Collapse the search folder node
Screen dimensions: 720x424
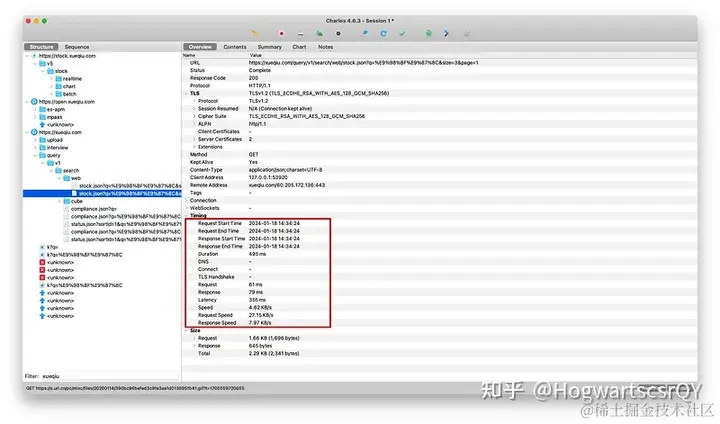click(x=51, y=170)
